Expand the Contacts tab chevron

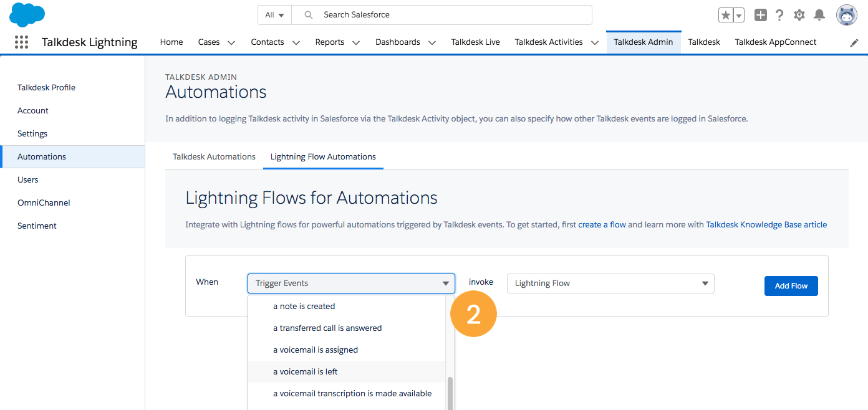(x=296, y=43)
